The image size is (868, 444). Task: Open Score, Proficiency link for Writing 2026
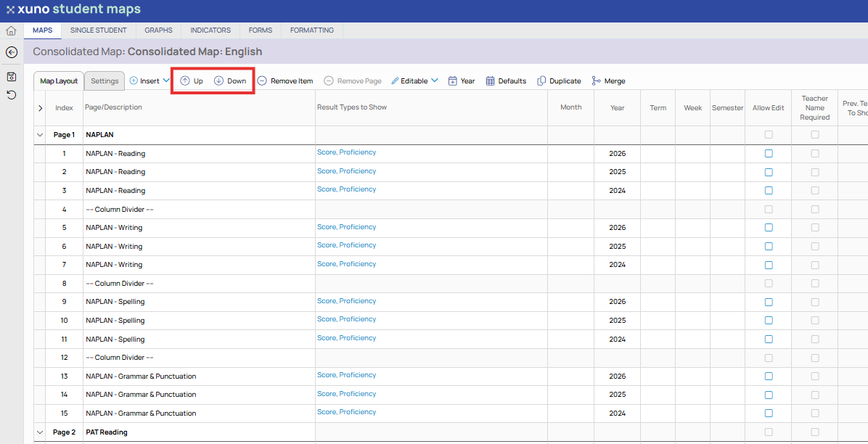point(346,227)
